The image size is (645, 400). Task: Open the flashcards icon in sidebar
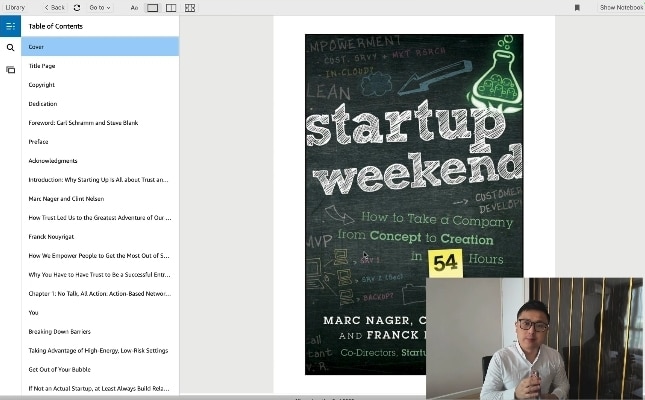(10, 70)
